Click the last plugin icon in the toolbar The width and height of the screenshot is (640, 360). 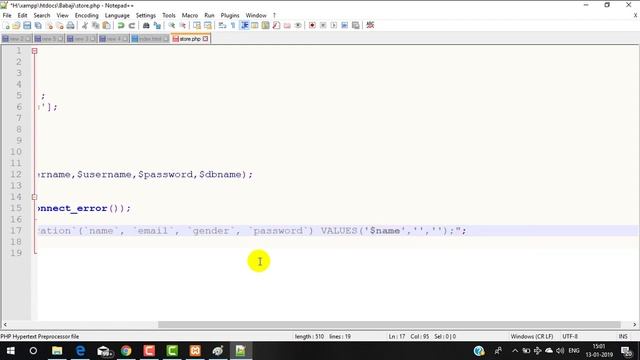pyautogui.click(x=370, y=25)
